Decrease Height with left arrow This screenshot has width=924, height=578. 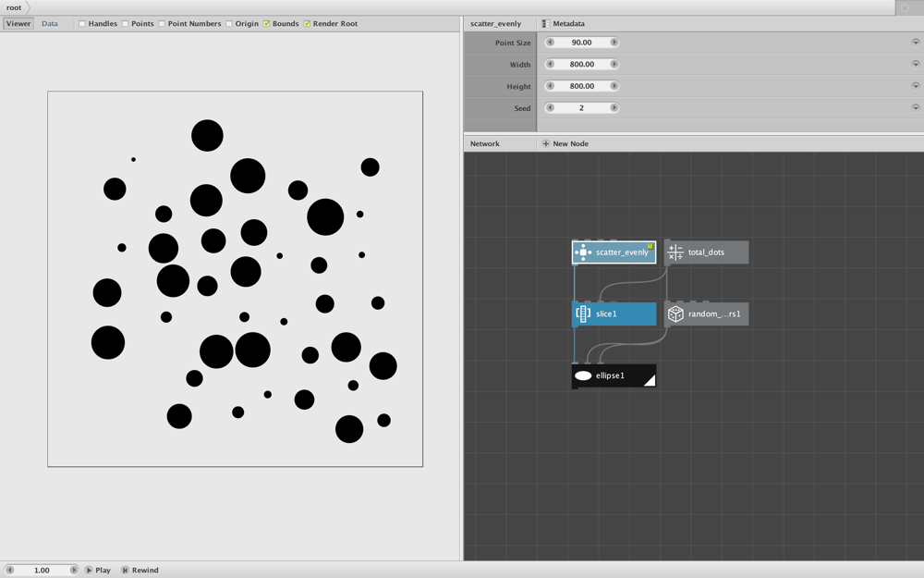551,86
